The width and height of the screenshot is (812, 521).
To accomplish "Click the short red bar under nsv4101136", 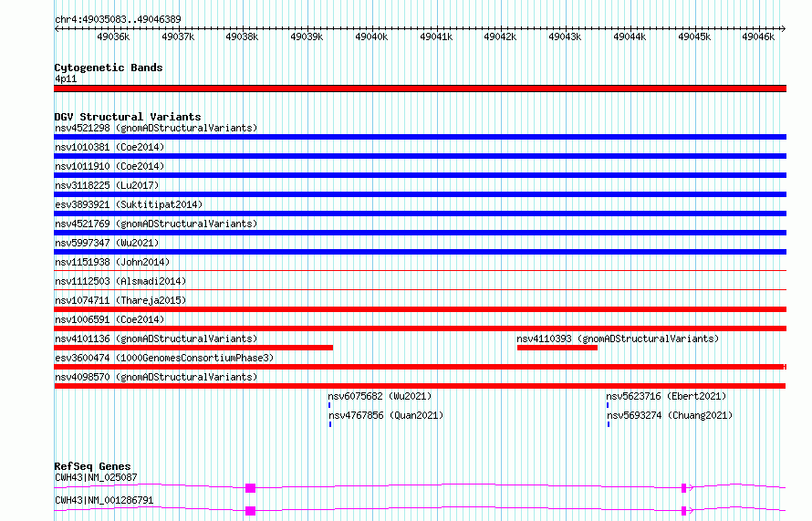I will [193, 348].
